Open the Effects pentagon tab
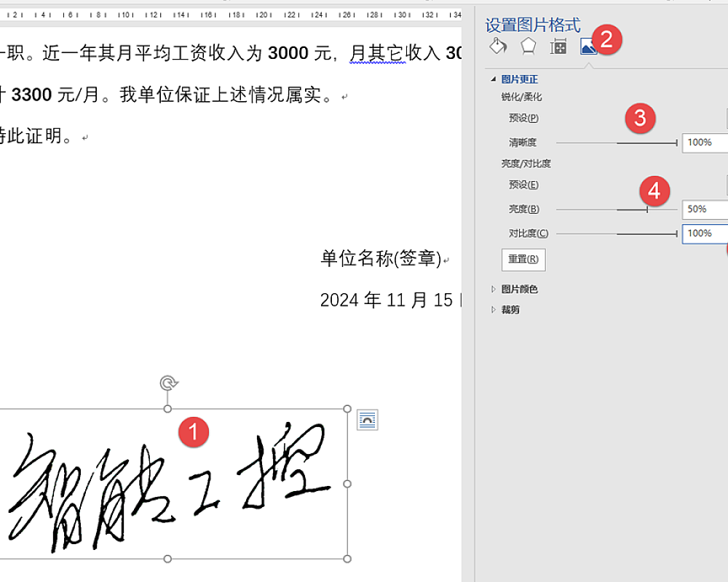728x582 pixels. click(x=529, y=47)
